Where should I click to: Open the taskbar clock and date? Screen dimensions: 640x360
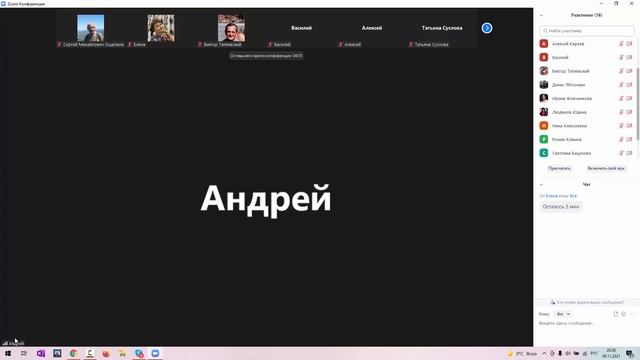(611, 353)
